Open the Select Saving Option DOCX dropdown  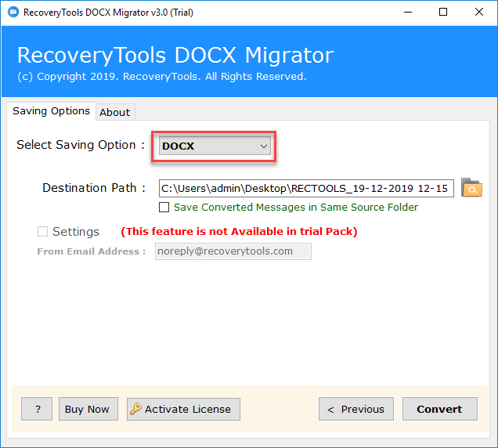[x=215, y=146]
